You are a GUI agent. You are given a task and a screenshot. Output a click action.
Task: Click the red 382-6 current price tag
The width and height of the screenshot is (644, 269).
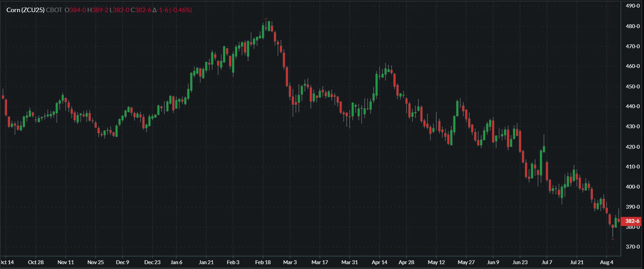click(632, 221)
